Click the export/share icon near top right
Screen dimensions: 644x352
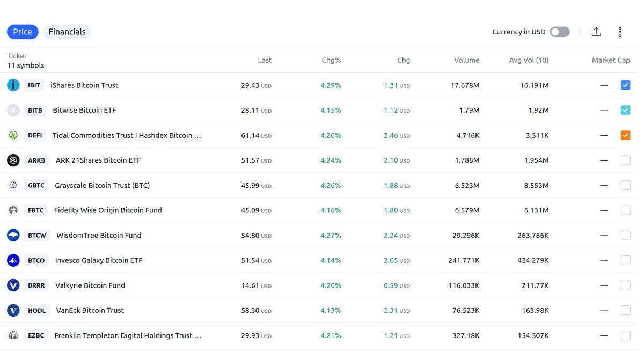596,32
